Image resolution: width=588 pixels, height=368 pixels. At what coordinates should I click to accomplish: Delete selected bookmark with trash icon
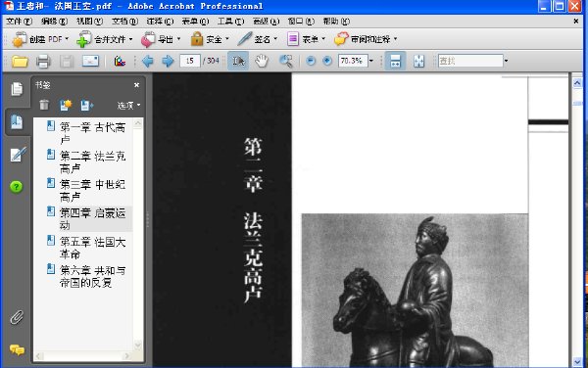tap(44, 105)
